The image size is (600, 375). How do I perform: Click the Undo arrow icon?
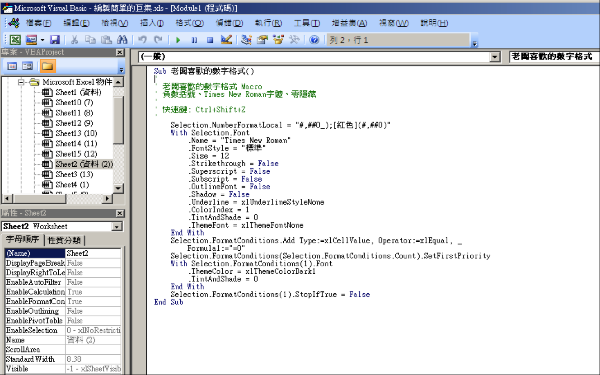click(x=142, y=40)
